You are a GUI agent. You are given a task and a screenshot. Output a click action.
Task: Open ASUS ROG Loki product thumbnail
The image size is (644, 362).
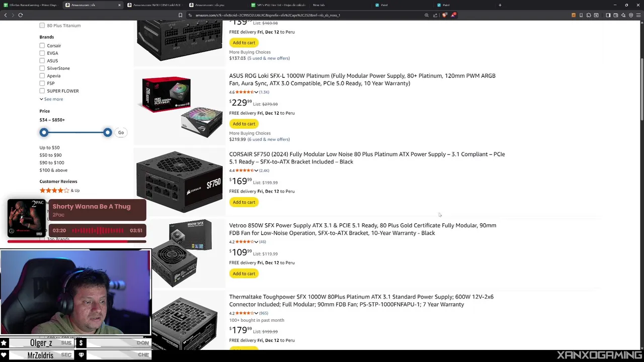[x=181, y=107]
